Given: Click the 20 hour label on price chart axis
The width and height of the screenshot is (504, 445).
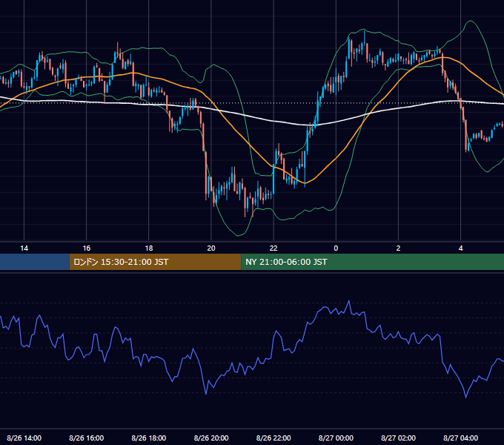Looking at the screenshot, I should point(211,248).
